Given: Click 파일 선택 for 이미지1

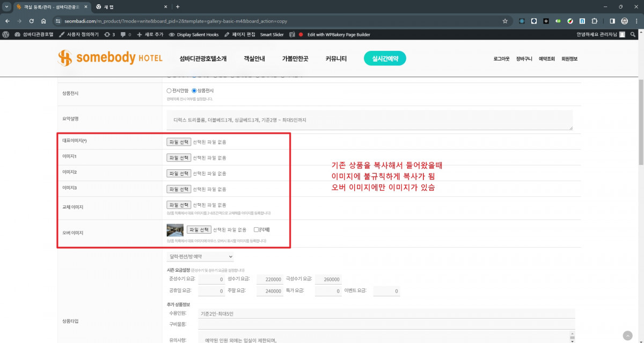Looking at the screenshot, I should point(179,158).
